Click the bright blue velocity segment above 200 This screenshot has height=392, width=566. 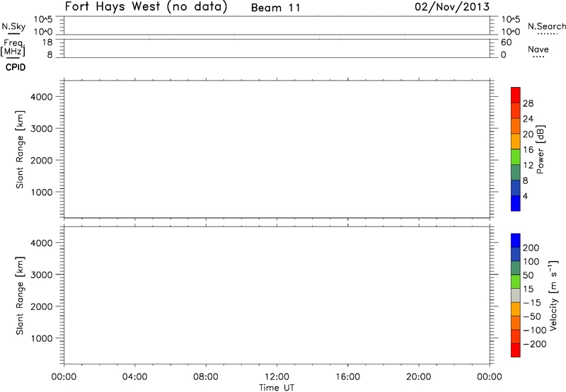[x=516, y=241]
